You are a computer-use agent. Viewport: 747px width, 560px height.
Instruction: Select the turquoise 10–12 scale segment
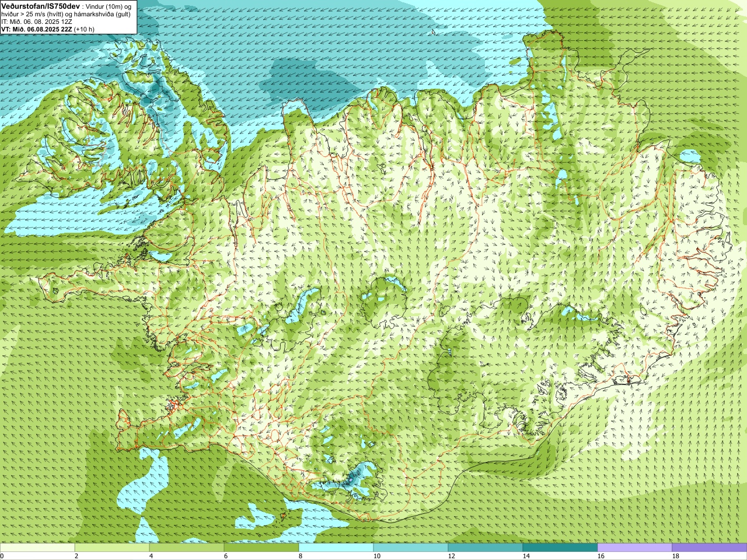click(411, 548)
